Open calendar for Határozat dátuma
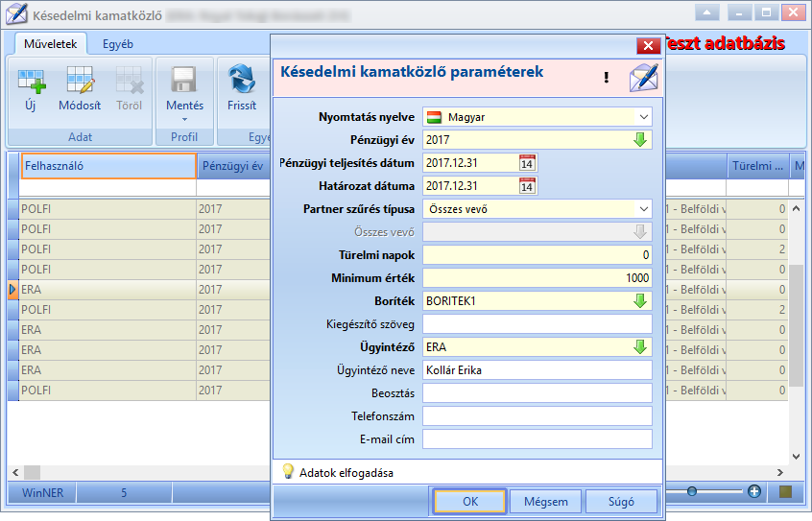Viewport: 812px width, 521px height. click(x=527, y=186)
